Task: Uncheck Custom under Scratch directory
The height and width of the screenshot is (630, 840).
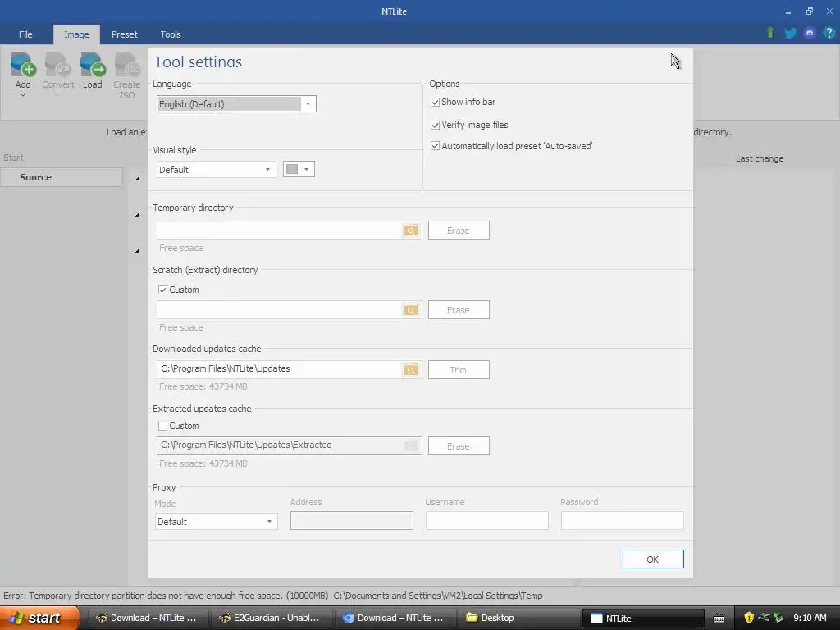Action: 163,290
